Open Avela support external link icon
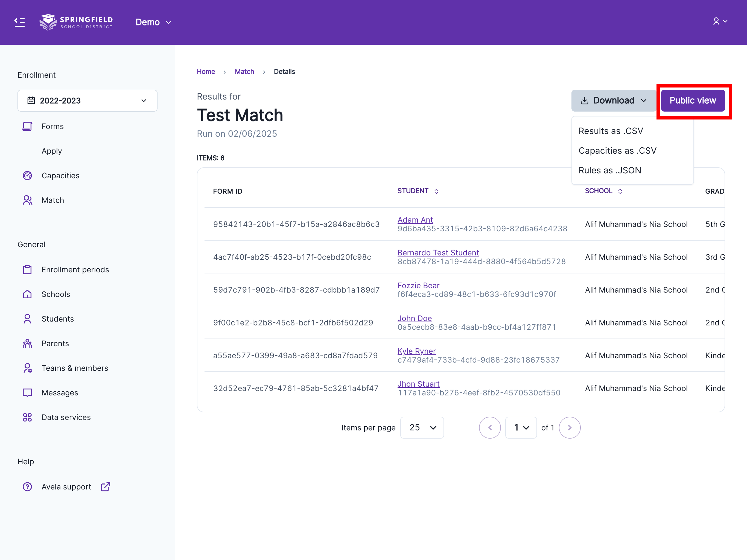 (105, 487)
